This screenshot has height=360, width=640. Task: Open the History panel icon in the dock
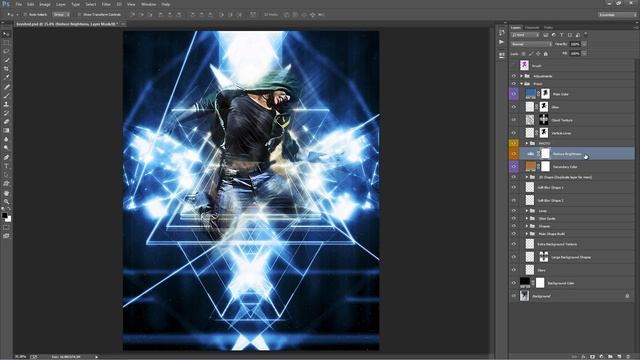point(502,33)
